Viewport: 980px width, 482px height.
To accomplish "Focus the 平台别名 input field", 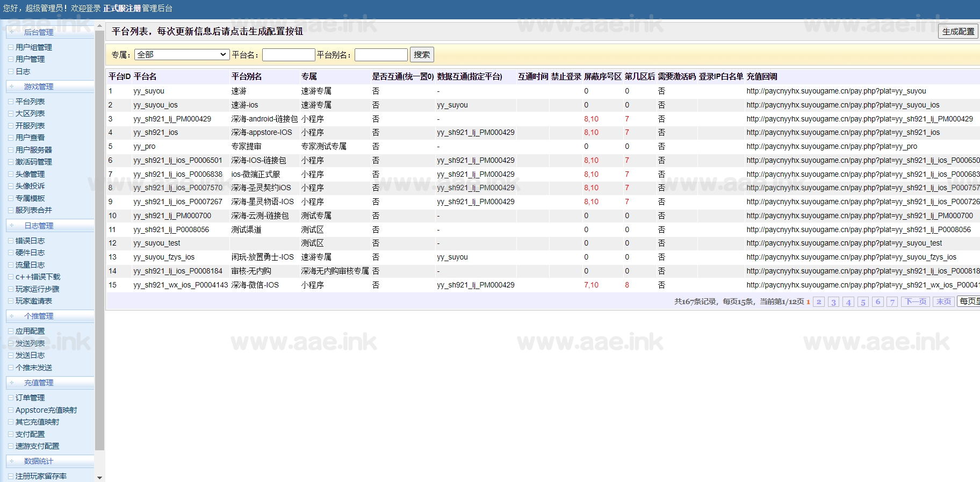I will pos(381,55).
